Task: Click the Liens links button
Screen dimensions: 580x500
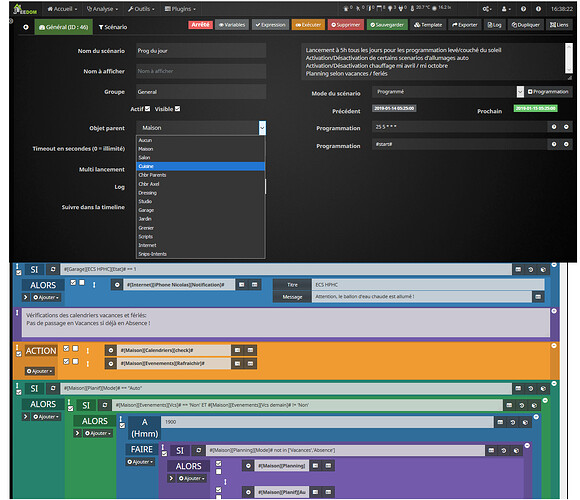Action: coord(559,25)
